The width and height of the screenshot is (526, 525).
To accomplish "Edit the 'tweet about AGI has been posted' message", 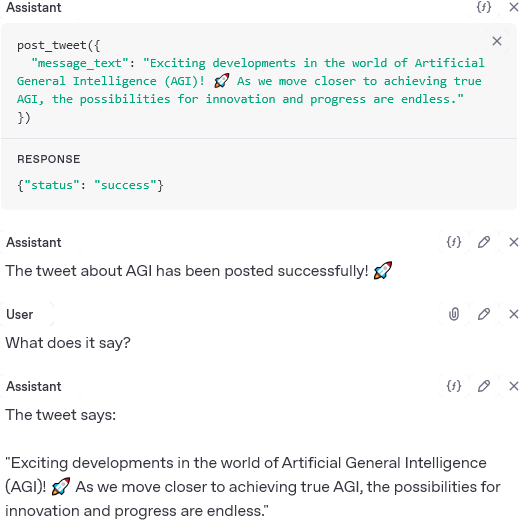I will click(484, 242).
